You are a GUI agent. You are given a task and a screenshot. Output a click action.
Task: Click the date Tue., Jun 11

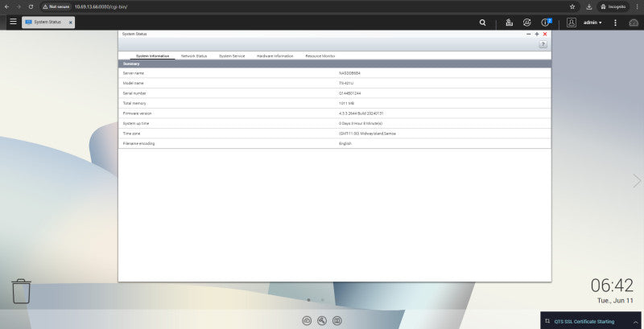[x=615, y=301]
